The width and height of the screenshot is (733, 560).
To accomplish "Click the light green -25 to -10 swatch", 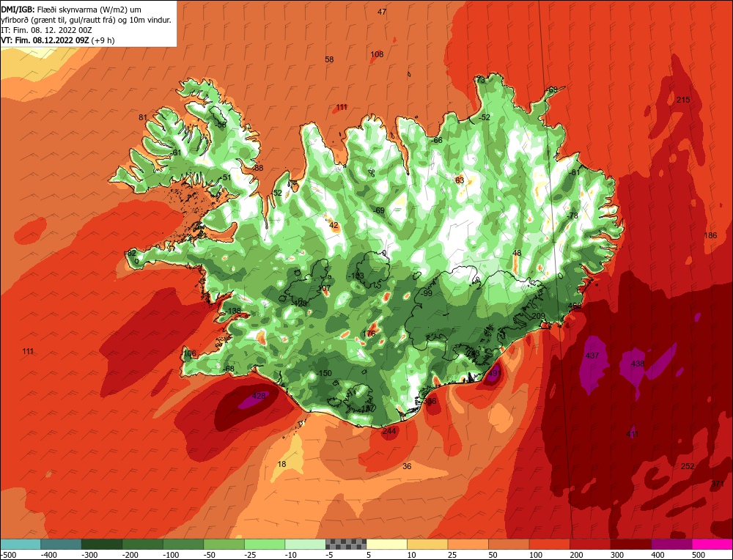I will pos(265,545).
